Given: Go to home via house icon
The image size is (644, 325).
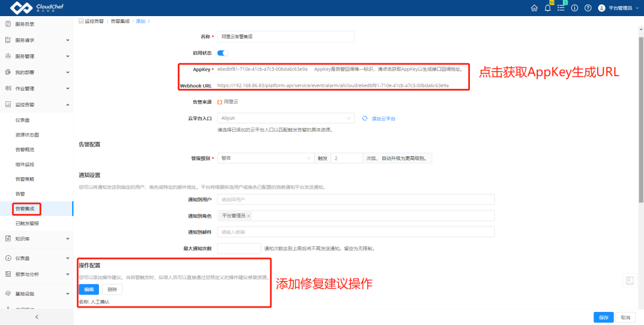Looking at the screenshot, I should (x=534, y=8).
